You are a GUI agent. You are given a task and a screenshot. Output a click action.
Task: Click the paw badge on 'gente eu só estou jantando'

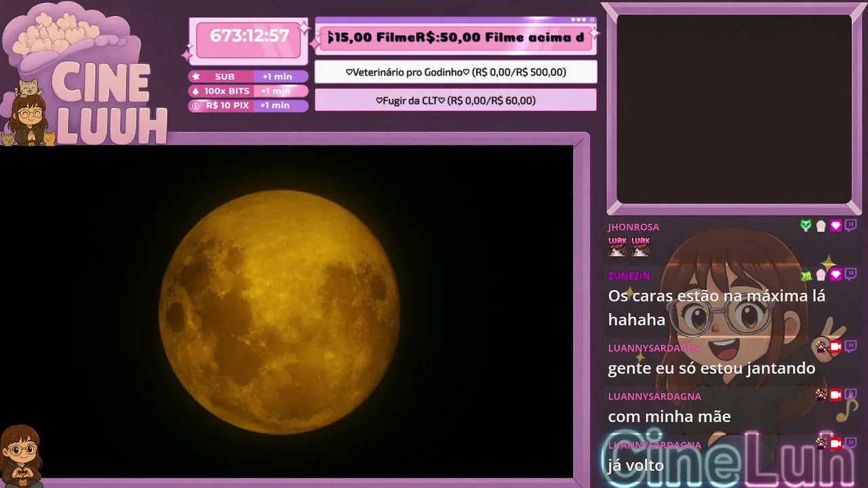tap(821, 346)
